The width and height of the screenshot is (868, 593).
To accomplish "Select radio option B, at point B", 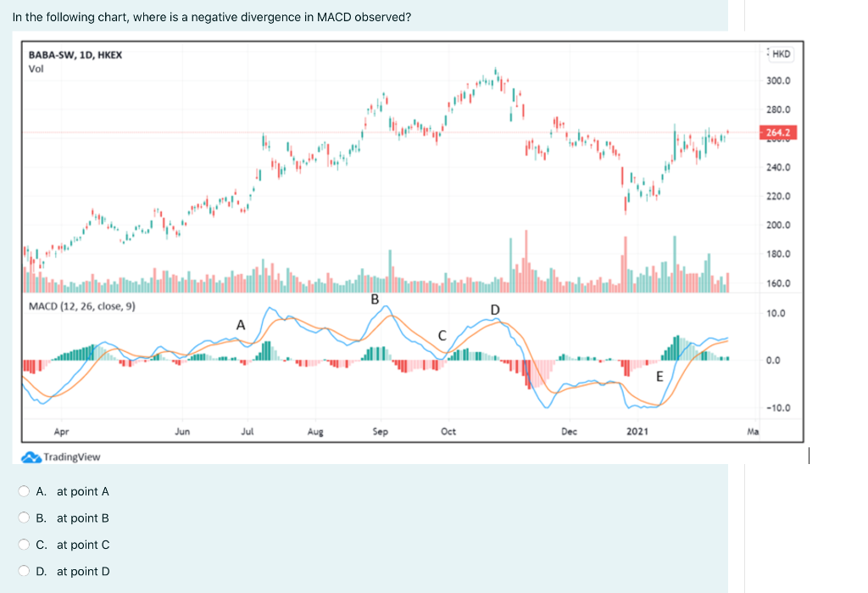I will point(24,517).
